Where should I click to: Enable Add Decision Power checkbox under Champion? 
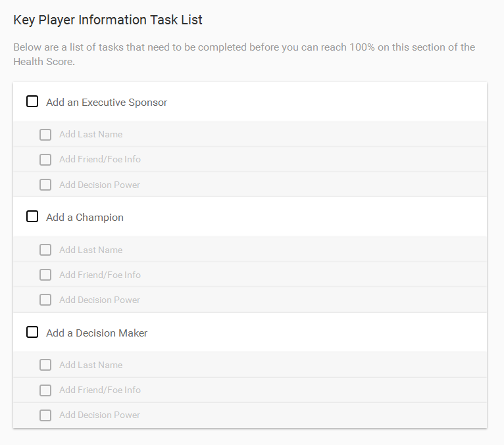click(45, 300)
